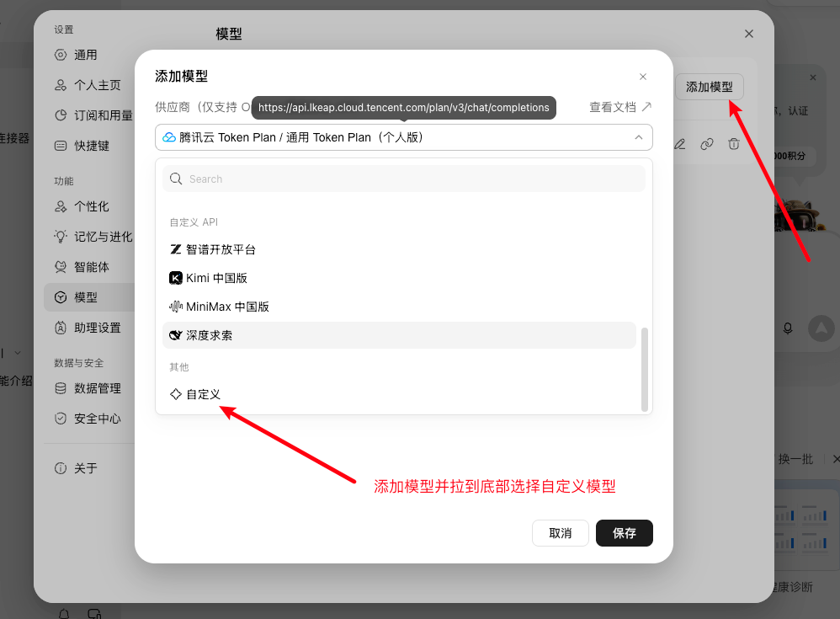Click the edit pencil icon in model row
This screenshot has height=619, width=840.
point(680,144)
